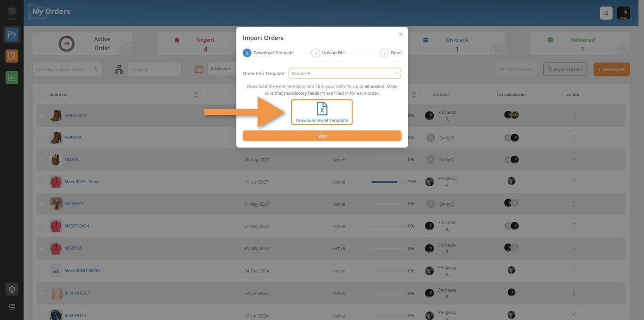Go to Upload File step

(x=328, y=53)
